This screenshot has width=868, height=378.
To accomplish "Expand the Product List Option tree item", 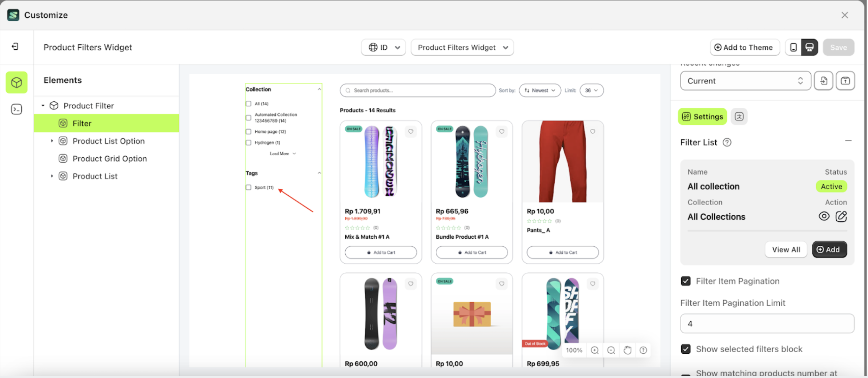I will (x=52, y=141).
